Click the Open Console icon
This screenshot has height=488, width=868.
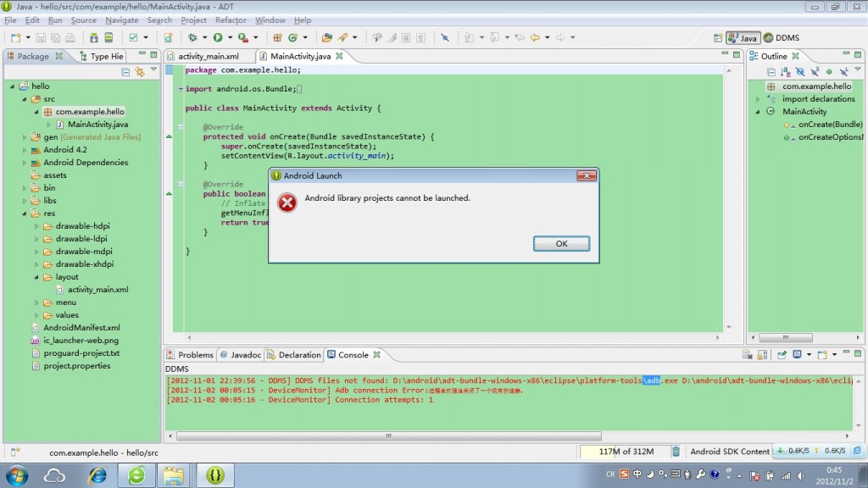[x=822, y=355]
